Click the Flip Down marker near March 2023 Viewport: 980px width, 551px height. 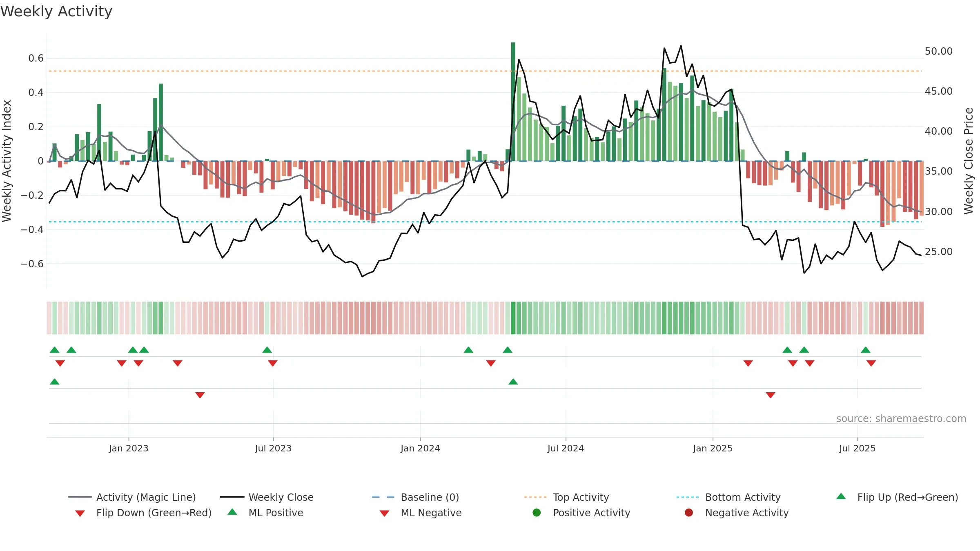click(177, 363)
